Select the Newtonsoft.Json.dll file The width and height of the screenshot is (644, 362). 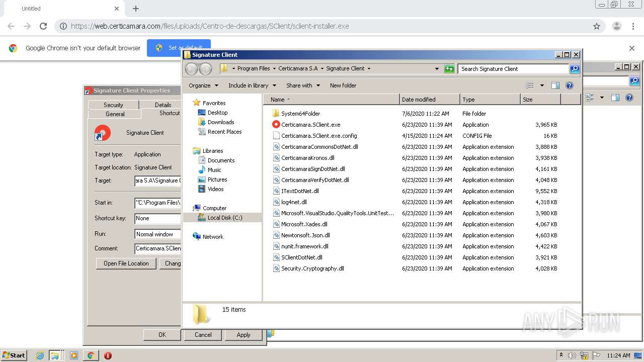coord(305,235)
